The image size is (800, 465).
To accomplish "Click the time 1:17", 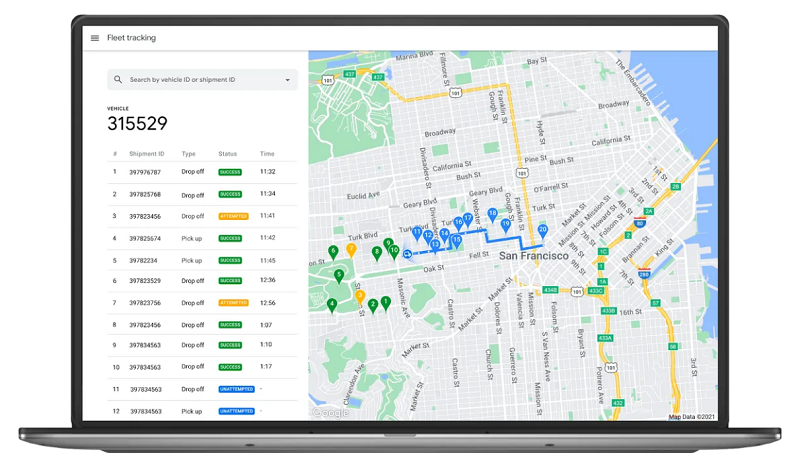I will (266, 366).
